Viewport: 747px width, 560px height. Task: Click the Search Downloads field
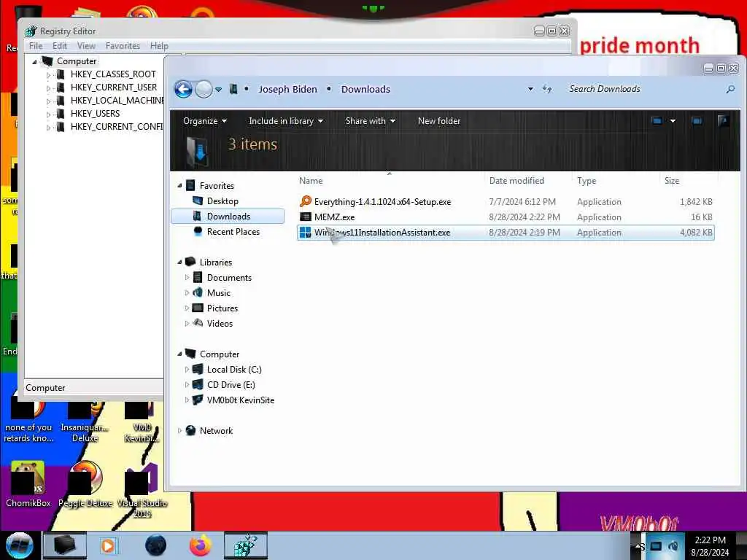[644, 89]
